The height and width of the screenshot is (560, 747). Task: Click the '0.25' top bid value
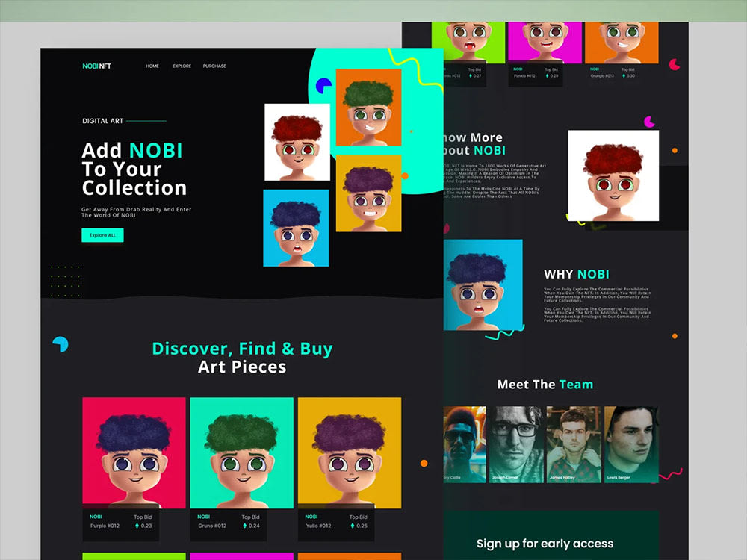tap(362, 526)
